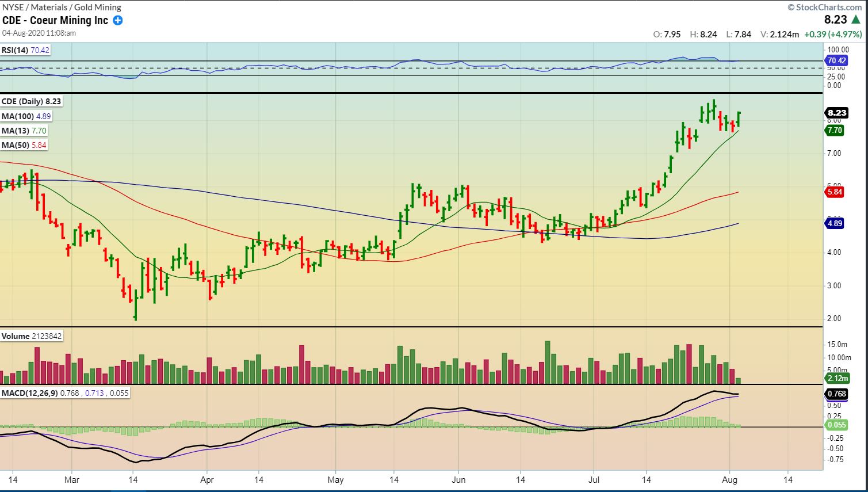Click the green 7.70 MA(13) axis tag

pyautogui.click(x=835, y=131)
